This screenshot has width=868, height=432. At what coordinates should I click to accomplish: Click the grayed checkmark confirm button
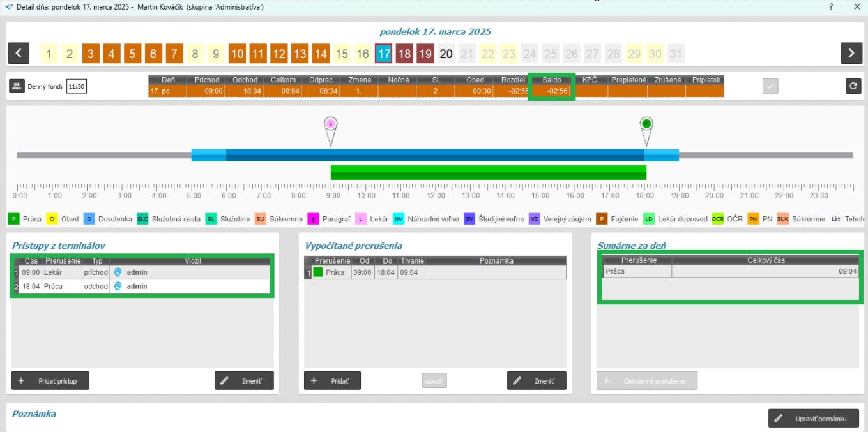tap(770, 87)
